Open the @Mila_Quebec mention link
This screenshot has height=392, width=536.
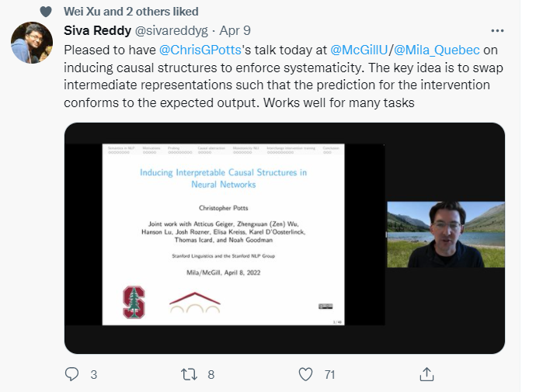click(431, 49)
